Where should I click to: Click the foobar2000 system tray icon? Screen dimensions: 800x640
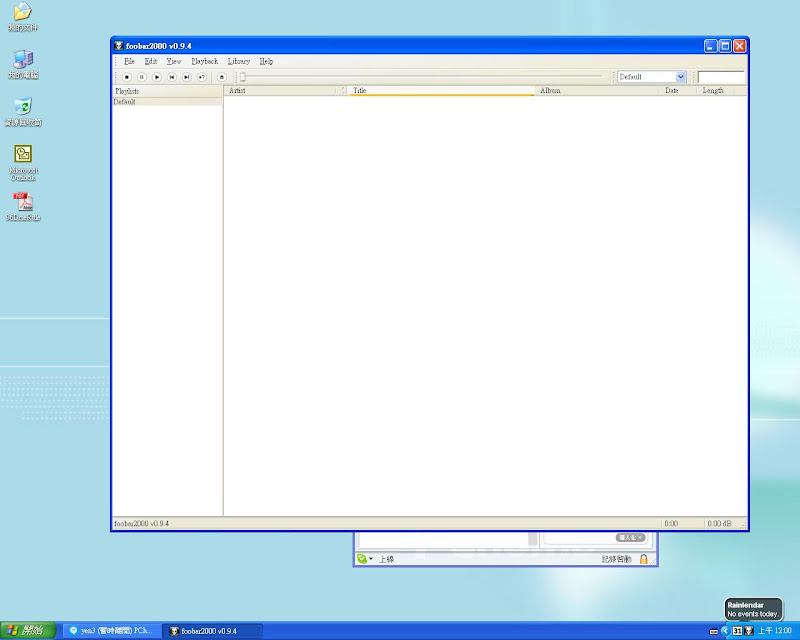pyautogui.click(x=748, y=631)
